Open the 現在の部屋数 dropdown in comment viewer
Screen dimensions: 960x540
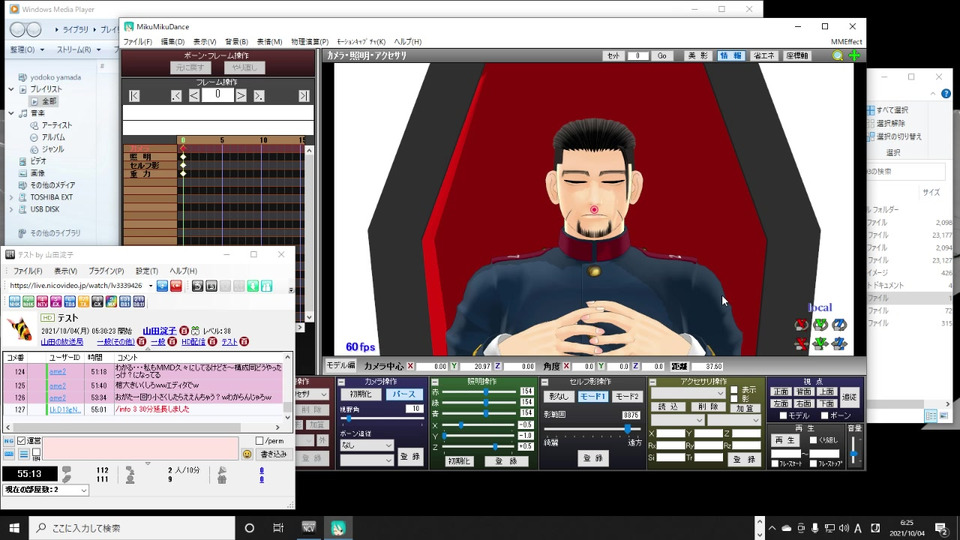point(45,490)
